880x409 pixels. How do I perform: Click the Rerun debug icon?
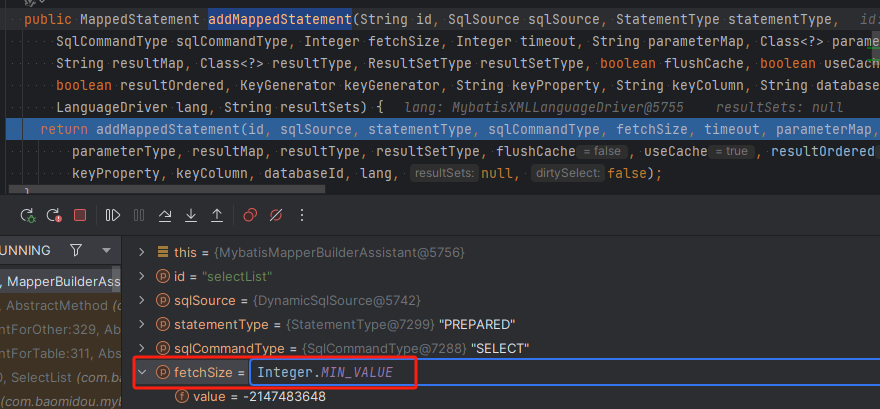pos(27,215)
